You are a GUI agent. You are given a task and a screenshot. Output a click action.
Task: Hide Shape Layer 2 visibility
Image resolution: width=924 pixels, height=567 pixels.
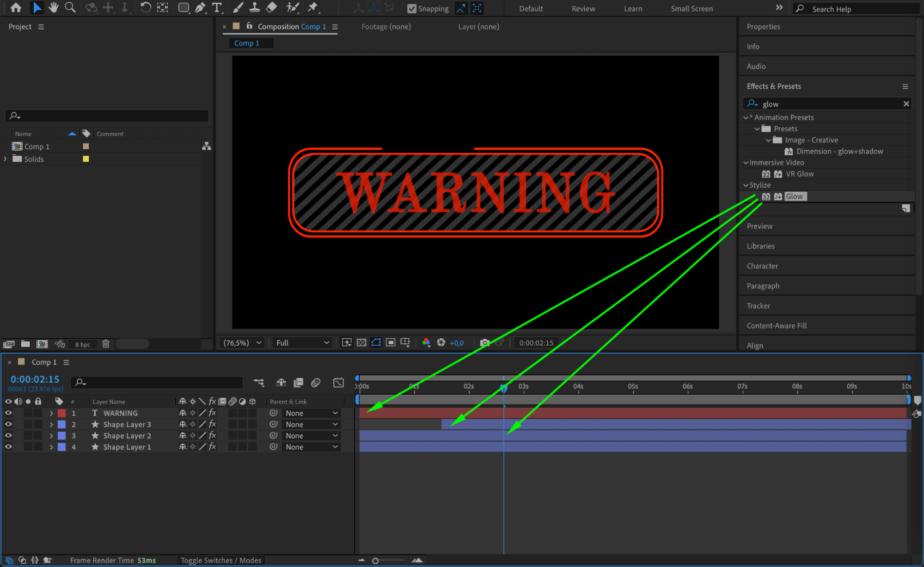coord(8,435)
